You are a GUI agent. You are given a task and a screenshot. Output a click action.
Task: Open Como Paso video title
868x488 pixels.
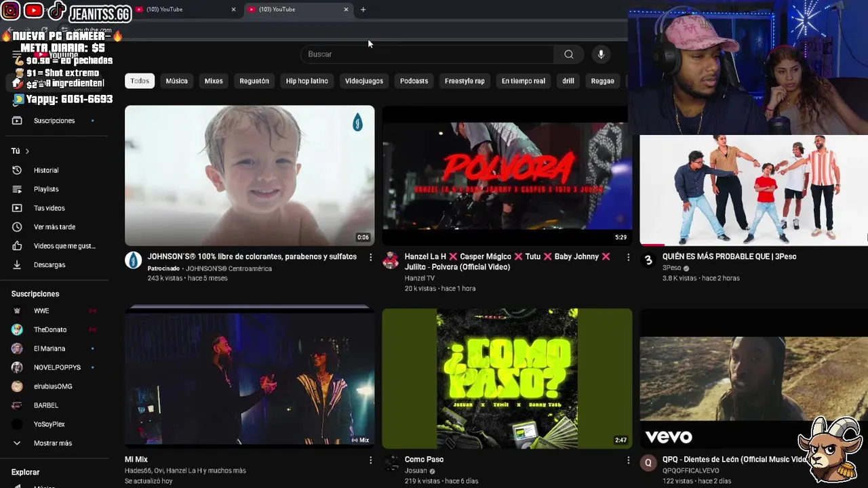click(x=424, y=460)
